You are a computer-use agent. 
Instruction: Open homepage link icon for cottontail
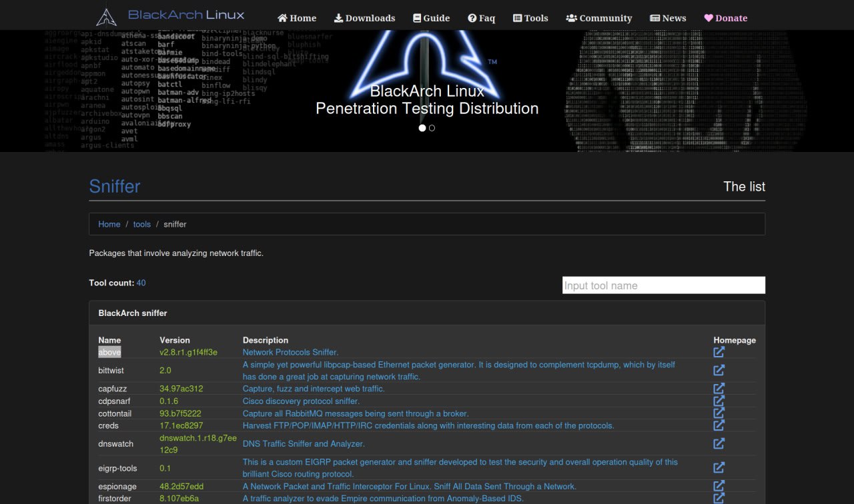tap(719, 413)
